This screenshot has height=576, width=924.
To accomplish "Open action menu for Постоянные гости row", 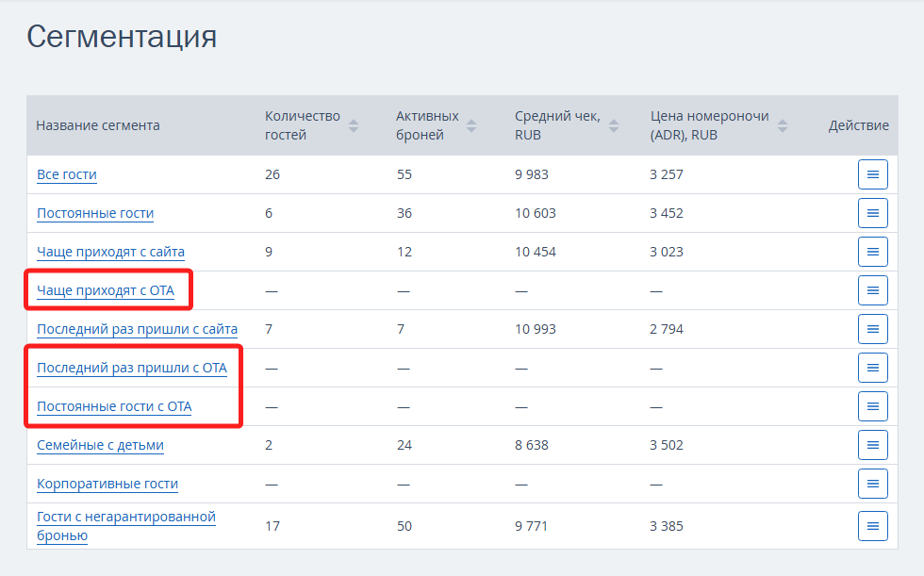I will (873, 213).
